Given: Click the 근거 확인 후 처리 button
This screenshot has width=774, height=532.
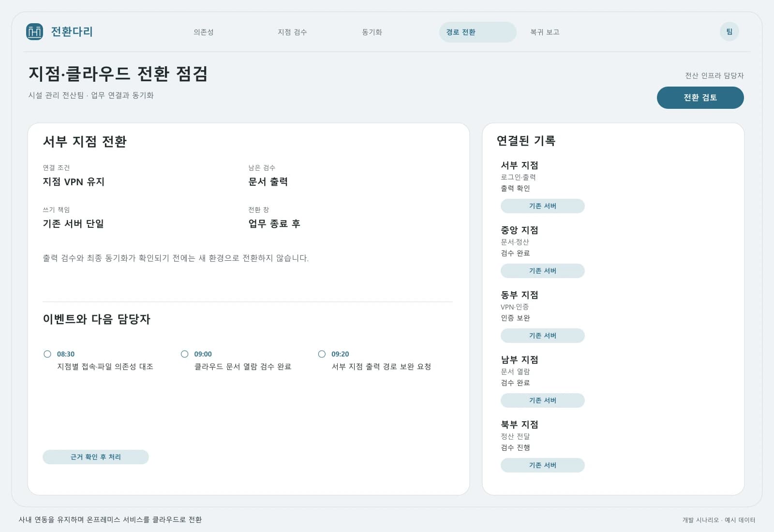Looking at the screenshot, I should coord(96,457).
